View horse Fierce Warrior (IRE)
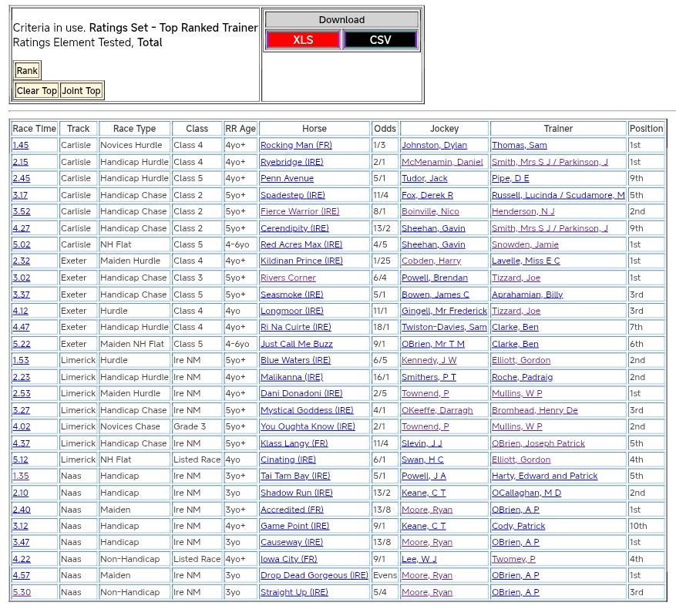The image size is (676, 616). [299, 212]
